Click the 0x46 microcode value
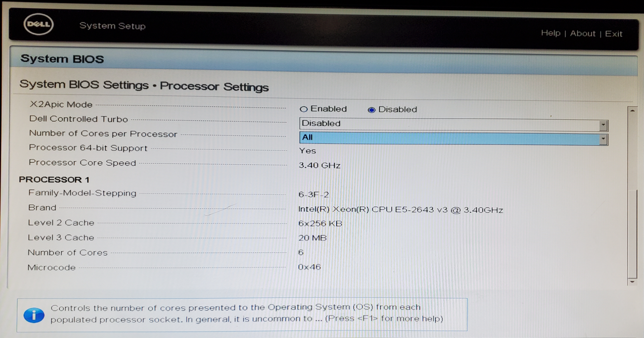The width and height of the screenshot is (644, 338). tap(309, 267)
